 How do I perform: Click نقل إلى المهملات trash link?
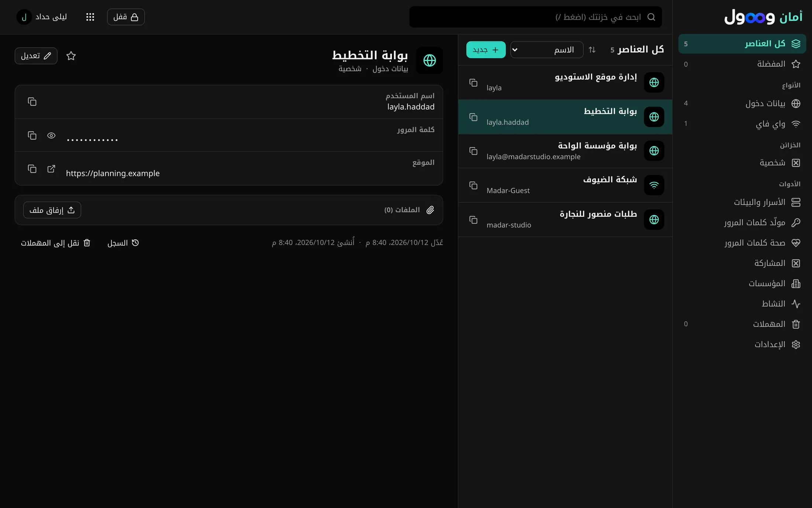[56, 243]
